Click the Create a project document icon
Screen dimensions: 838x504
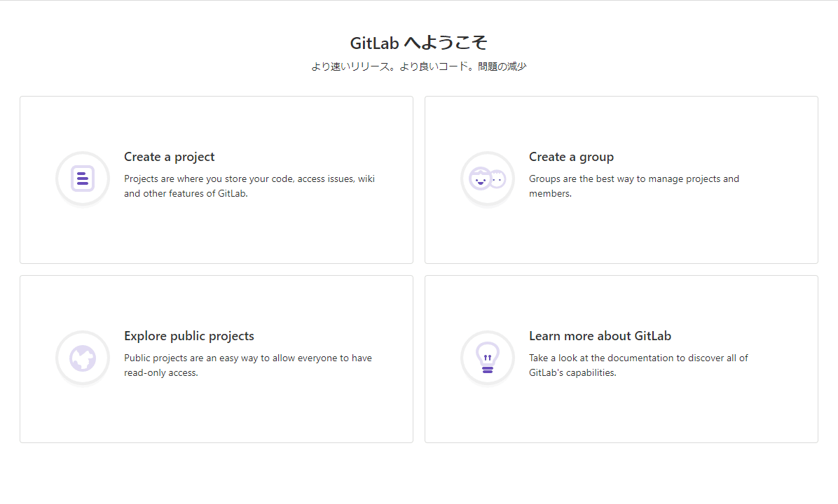click(82, 179)
